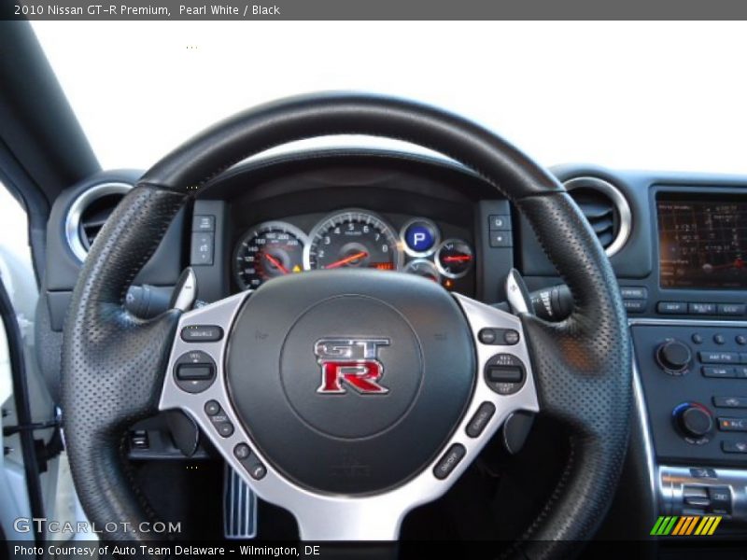This screenshot has height=560, width=747.
Task: Click the red GT-R emblem on the steering wheel
Action: 352,365
